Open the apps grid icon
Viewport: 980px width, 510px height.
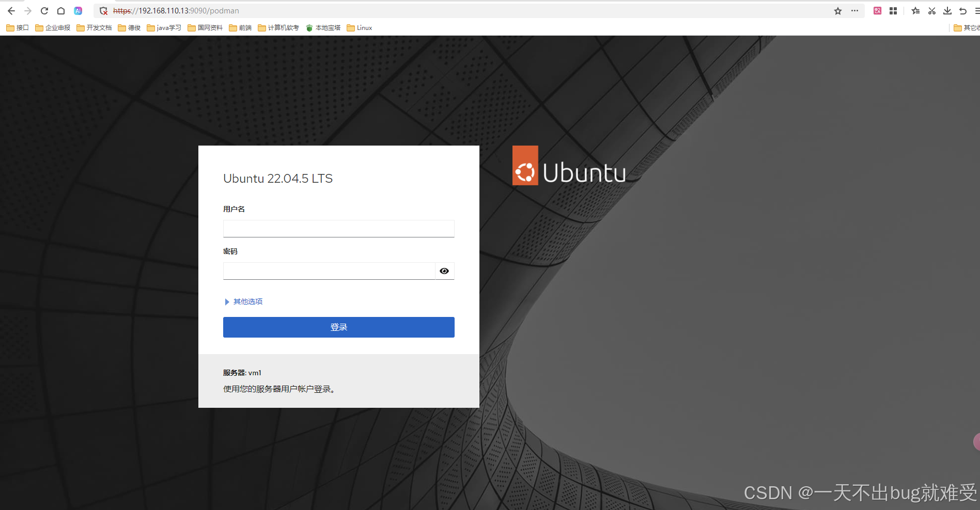[893, 10]
